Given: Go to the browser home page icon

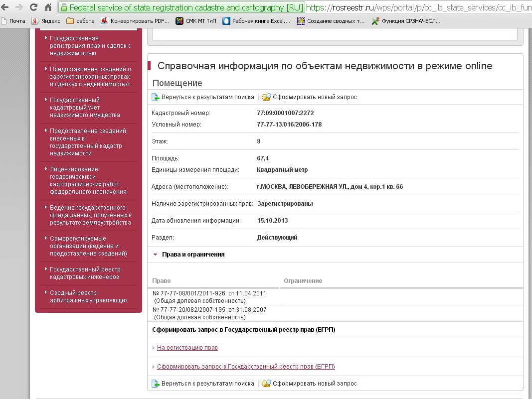Looking at the screenshot, I should 48,7.
